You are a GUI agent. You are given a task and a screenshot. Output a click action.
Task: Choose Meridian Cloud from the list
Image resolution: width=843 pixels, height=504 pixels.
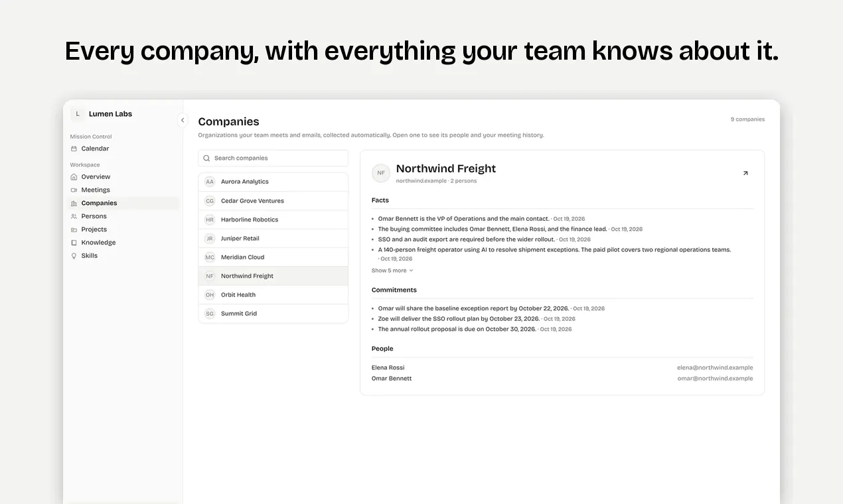(x=273, y=257)
